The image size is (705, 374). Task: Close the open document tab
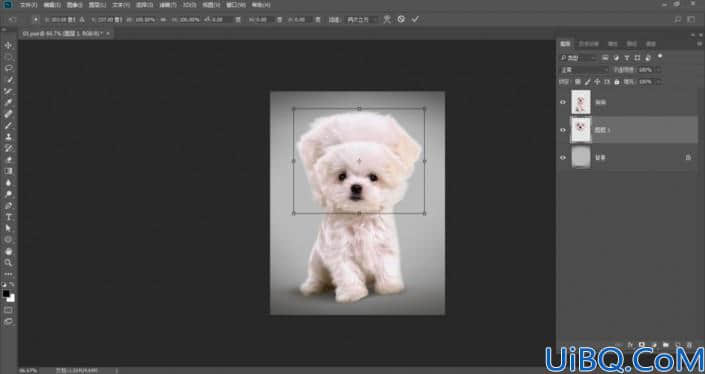pyautogui.click(x=108, y=33)
